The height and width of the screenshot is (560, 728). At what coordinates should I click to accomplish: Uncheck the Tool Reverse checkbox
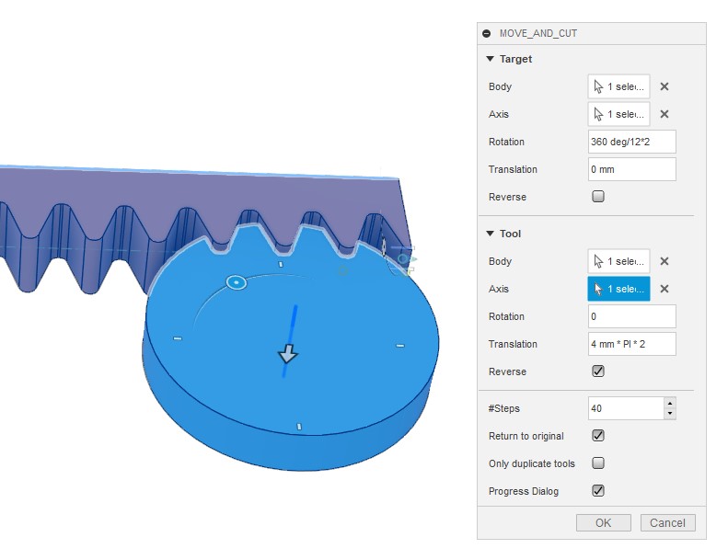point(598,371)
